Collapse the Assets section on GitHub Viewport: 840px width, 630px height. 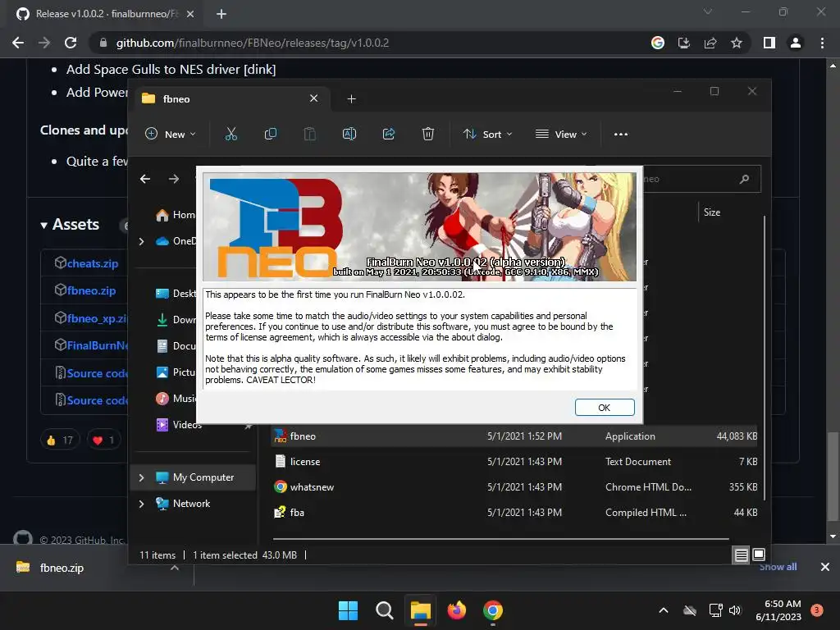(70, 225)
